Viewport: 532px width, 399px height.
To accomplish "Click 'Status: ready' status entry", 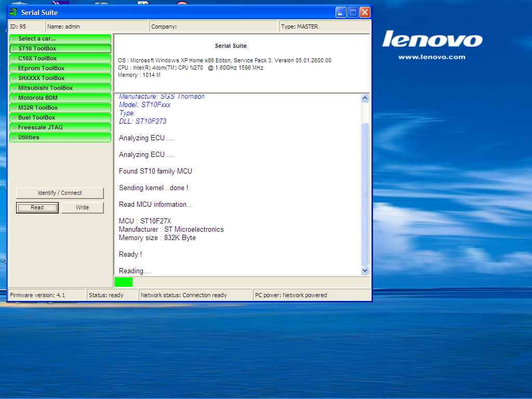I will pos(112,295).
